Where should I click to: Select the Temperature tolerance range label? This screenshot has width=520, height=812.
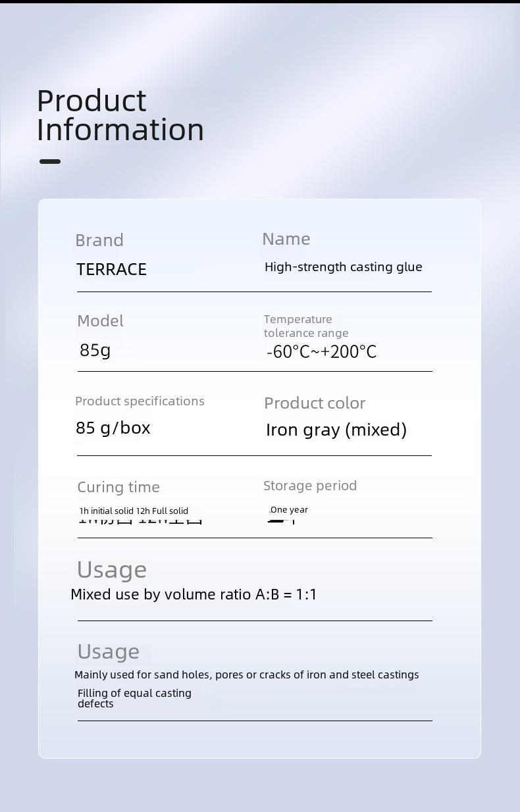306,326
